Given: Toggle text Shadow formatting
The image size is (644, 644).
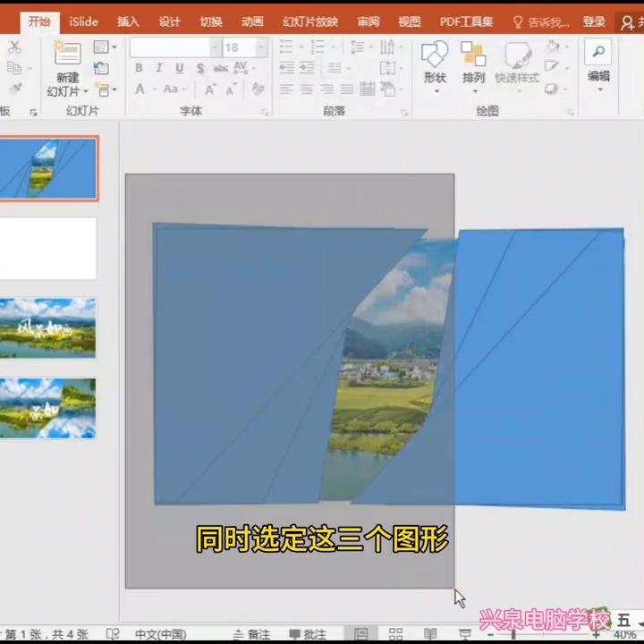Looking at the screenshot, I should tap(200, 68).
